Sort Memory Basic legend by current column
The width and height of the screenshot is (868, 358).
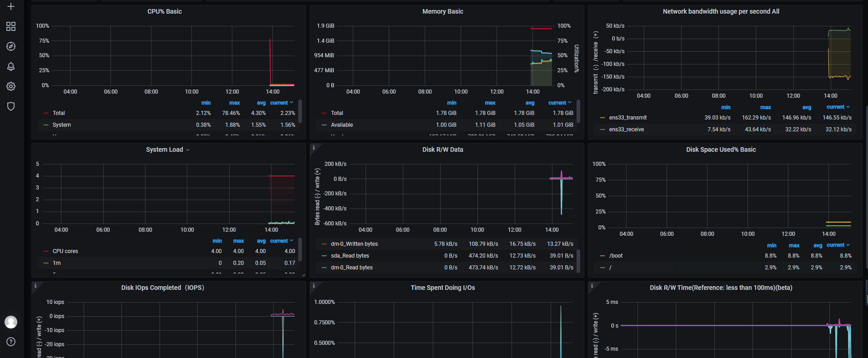click(560, 103)
